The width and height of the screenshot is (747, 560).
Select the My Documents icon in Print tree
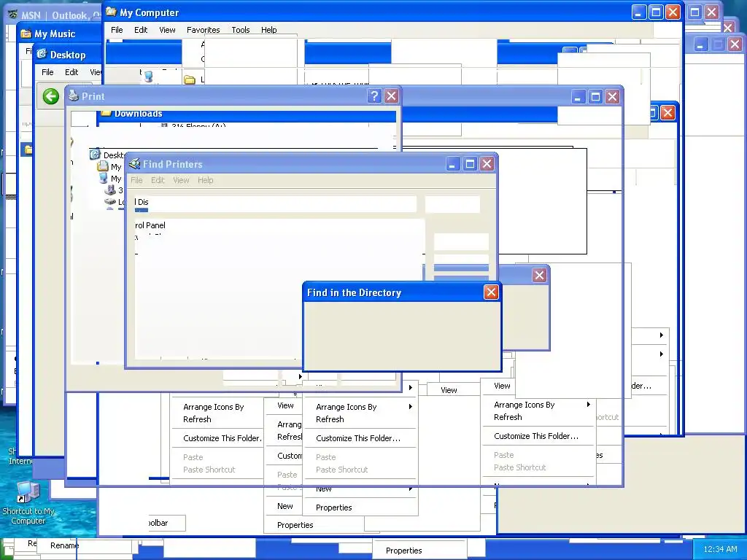tap(103, 167)
